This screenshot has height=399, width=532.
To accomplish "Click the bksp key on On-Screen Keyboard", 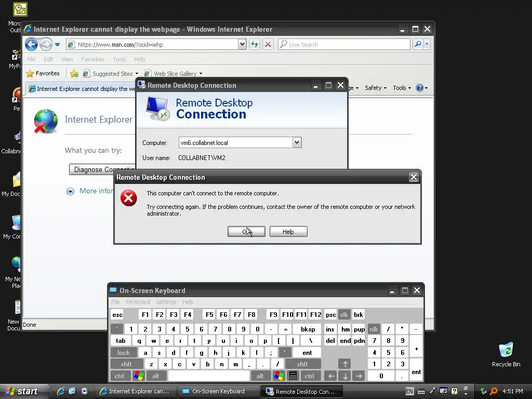I will [x=308, y=329].
